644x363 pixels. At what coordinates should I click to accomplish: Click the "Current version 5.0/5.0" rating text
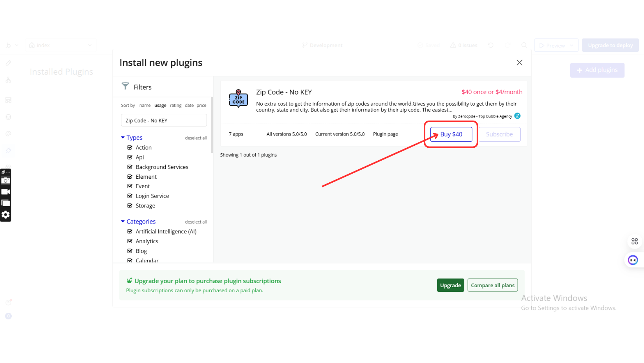point(340,134)
